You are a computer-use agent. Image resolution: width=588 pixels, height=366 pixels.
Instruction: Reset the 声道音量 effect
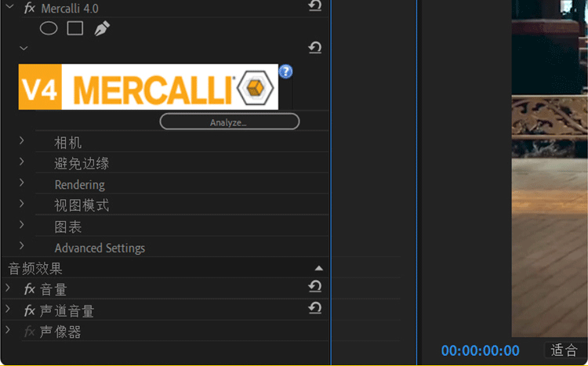[x=315, y=308]
